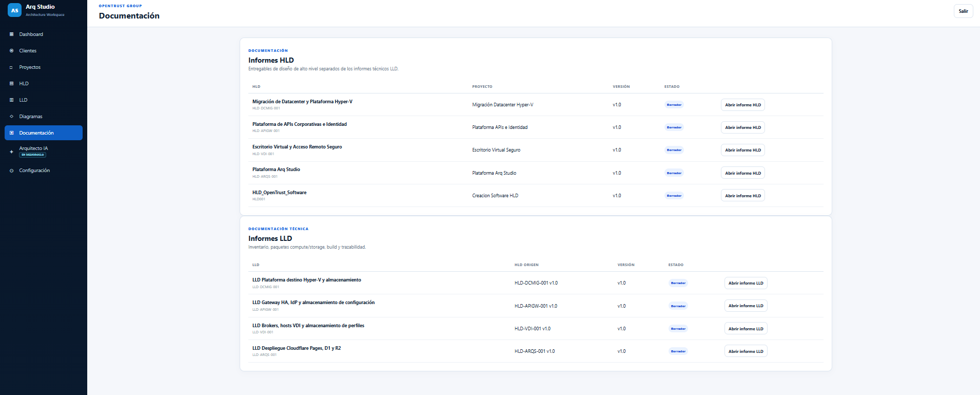Select Arquitecto IA menu entry
The height and width of the screenshot is (395, 980).
click(44, 152)
